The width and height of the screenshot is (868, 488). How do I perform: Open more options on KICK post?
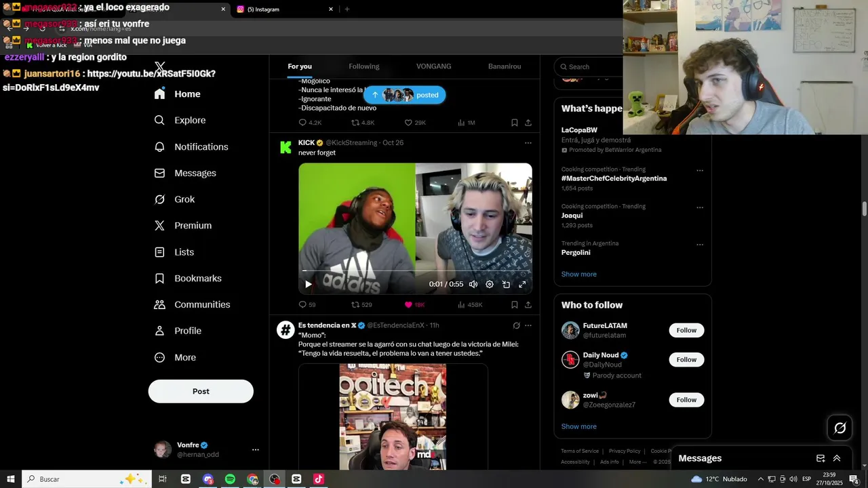[528, 143]
